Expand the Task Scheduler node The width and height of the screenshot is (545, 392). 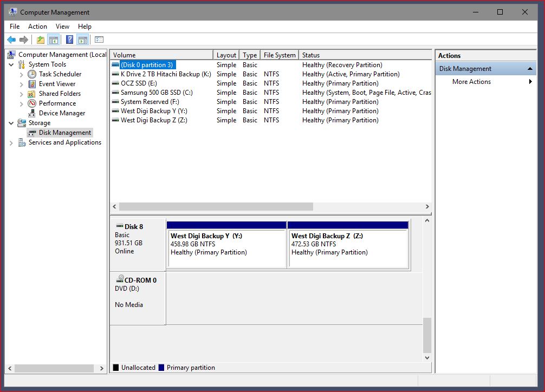21,74
